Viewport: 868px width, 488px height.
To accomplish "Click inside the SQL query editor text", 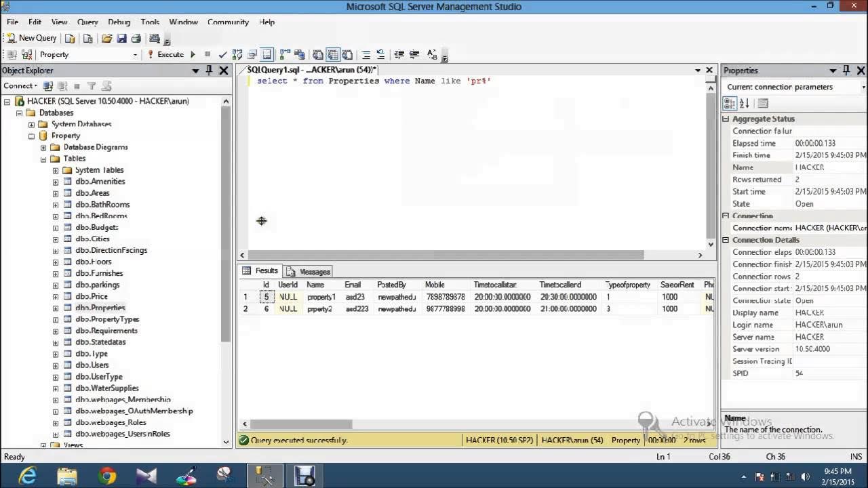I will coord(374,81).
